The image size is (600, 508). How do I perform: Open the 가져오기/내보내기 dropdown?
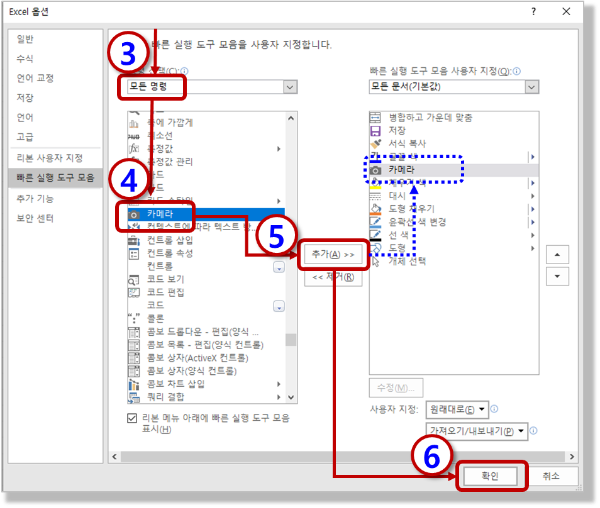click(477, 431)
